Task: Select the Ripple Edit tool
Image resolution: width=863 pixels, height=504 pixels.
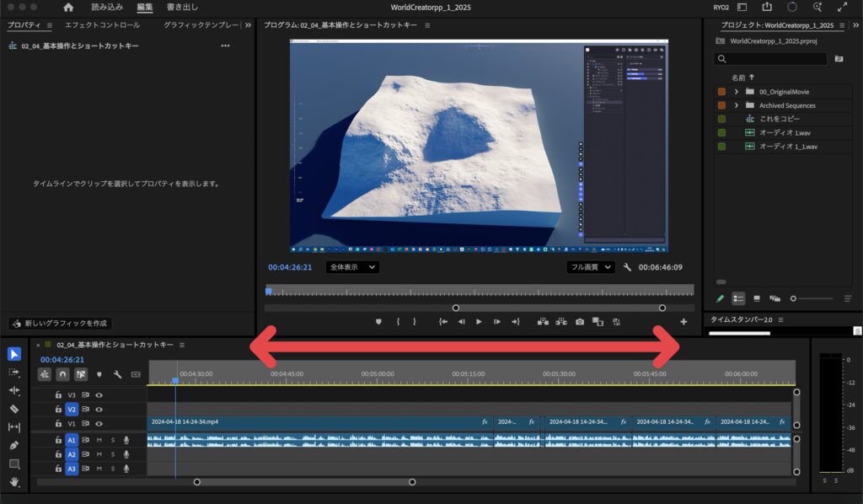Action: (x=14, y=390)
